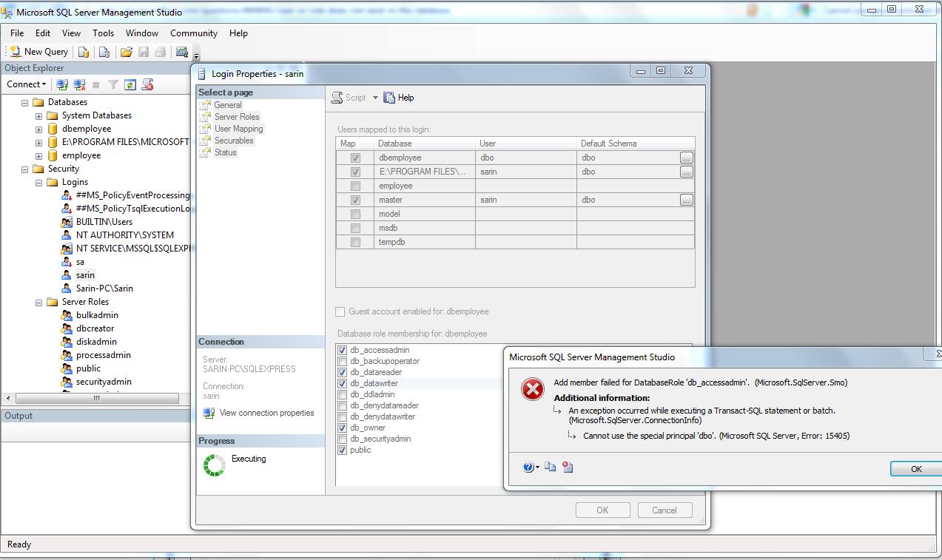
Task: Select the processadmin server role icon
Action: pos(67,355)
